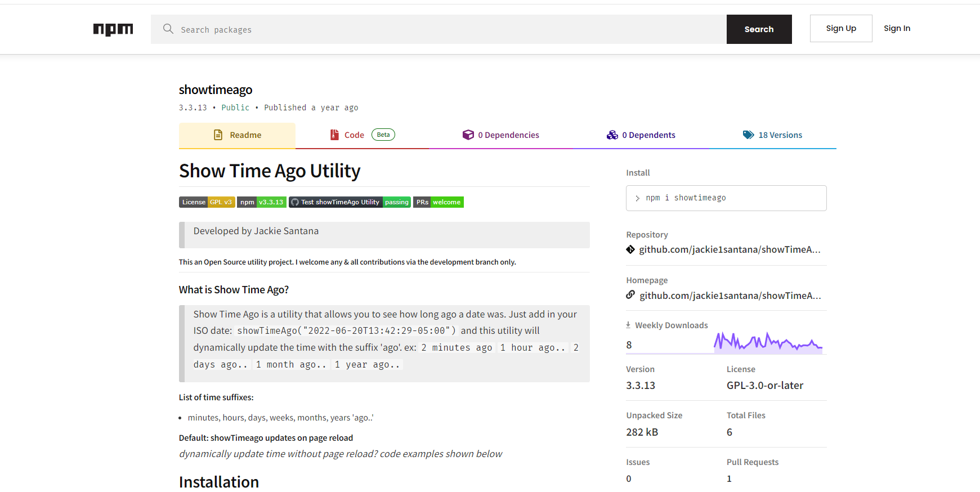
Task: Click the Beta label next to Code
Action: coord(383,135)
